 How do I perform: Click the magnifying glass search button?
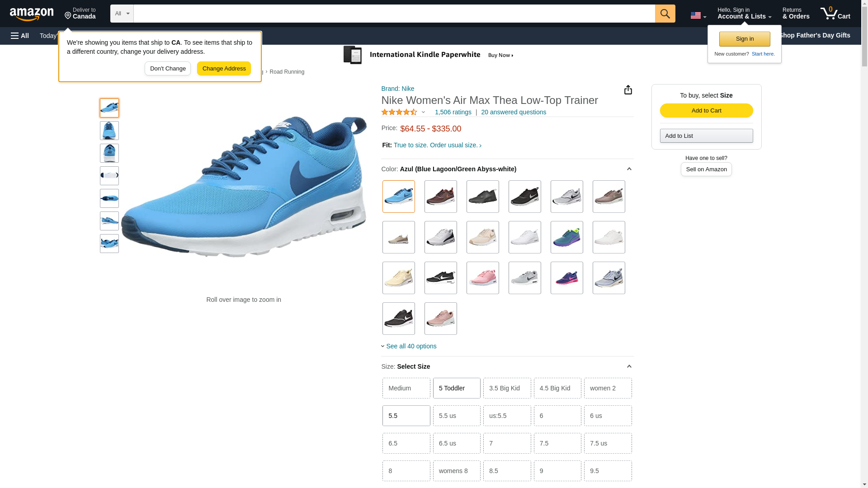[665, 14]
